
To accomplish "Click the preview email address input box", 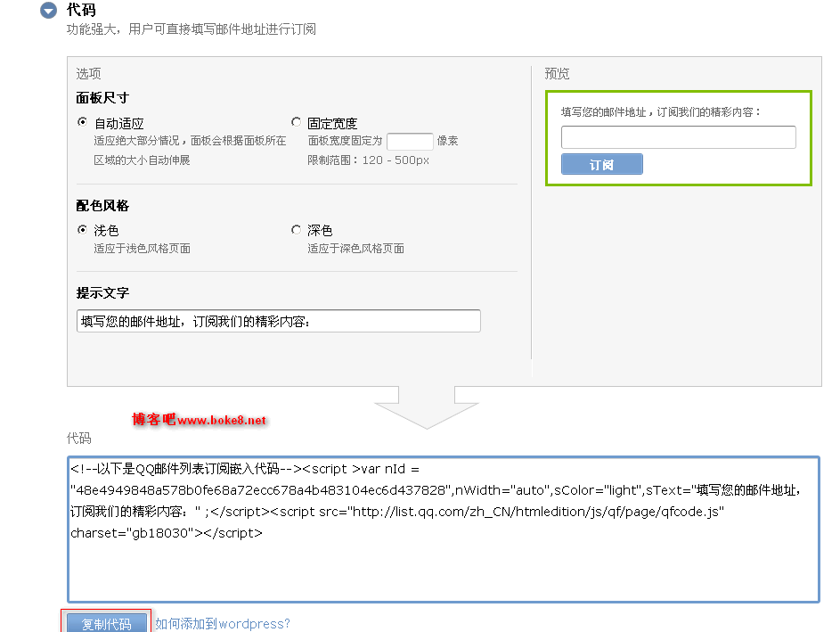I will tap(678, 137).
